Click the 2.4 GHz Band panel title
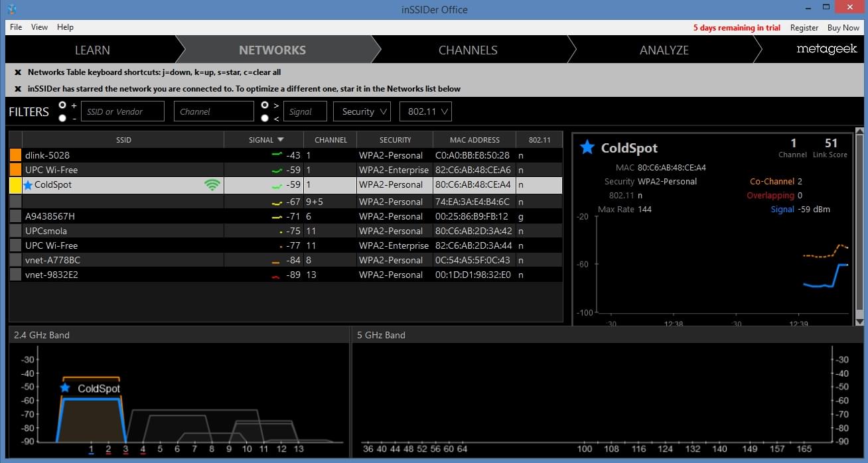The height and width of the screenshot is (463, 868). point(42,335)
